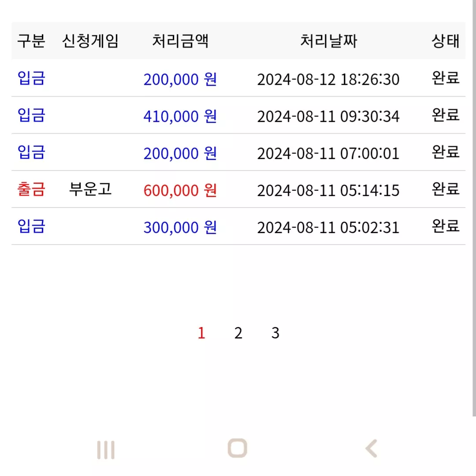Select current page number 1
Viewport: 476px width, 476px height.
click(201, 333)
